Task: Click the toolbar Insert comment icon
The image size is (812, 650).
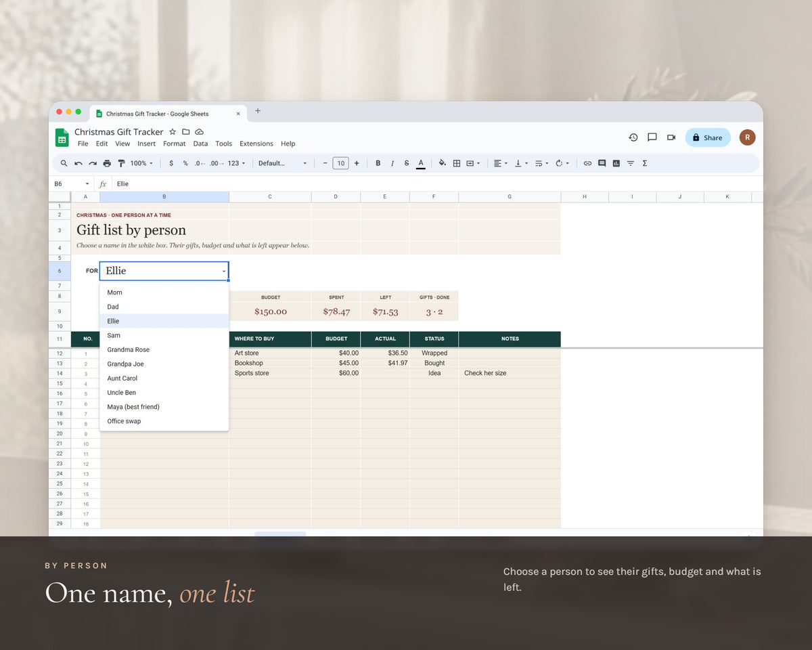Action: tap(602, 163)
